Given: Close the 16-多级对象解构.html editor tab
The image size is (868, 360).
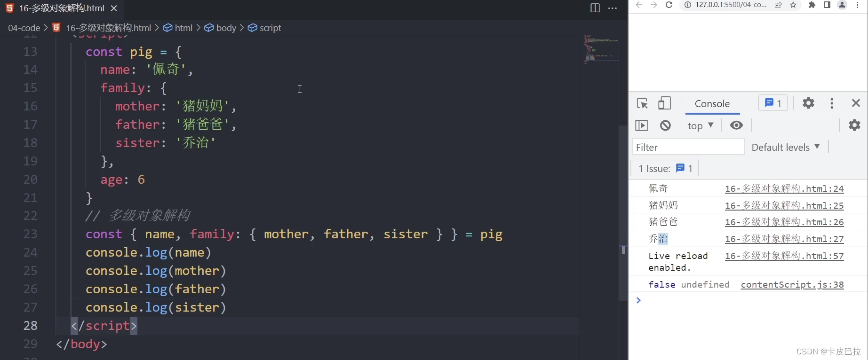Looking at the screenshot, I should (114, 8).
